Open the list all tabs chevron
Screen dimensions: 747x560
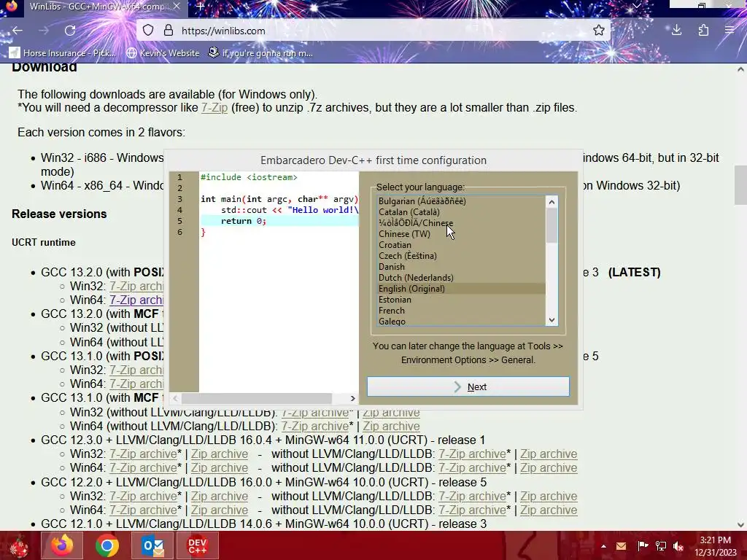coord(636,6)
